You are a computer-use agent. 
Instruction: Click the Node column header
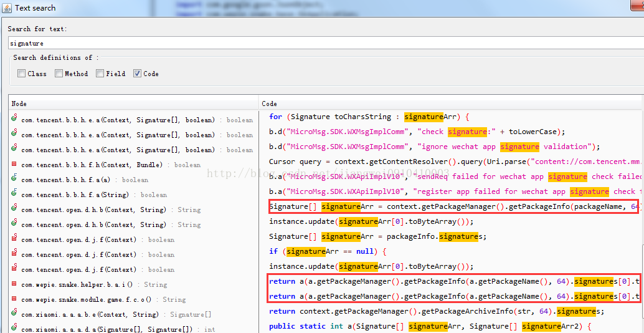(133, 104)
